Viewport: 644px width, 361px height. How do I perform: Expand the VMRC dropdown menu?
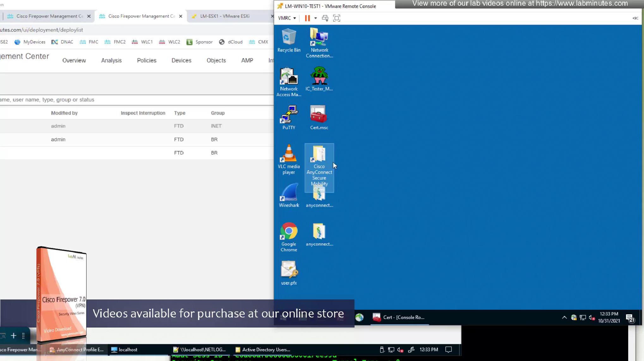[x=287, y=18]
